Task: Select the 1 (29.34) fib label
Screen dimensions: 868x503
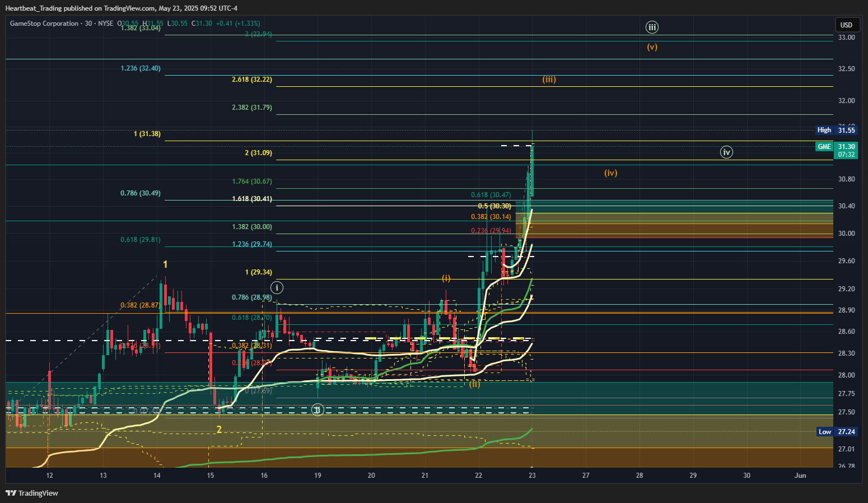Action: point(259,272)
